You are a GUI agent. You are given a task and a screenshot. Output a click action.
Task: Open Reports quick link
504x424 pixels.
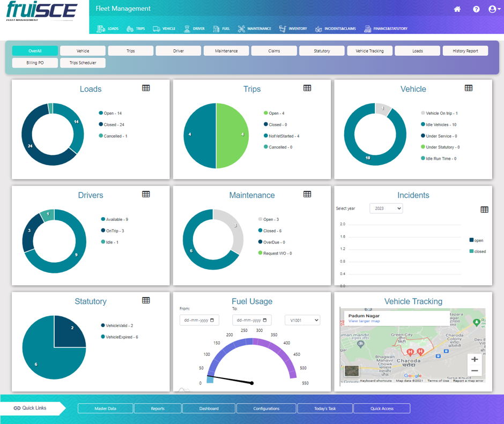pyautogui.click(x=158, y=408)
